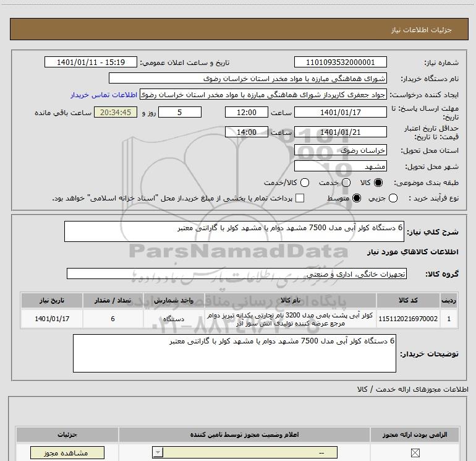
Task: Select the کالا/خدمت radio button
Action: (305, 183)
